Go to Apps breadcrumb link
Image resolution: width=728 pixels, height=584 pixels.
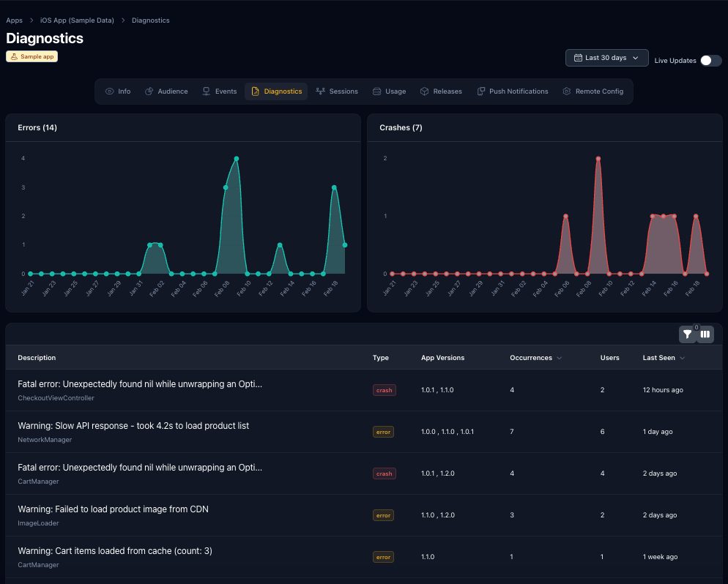(14, 20)
